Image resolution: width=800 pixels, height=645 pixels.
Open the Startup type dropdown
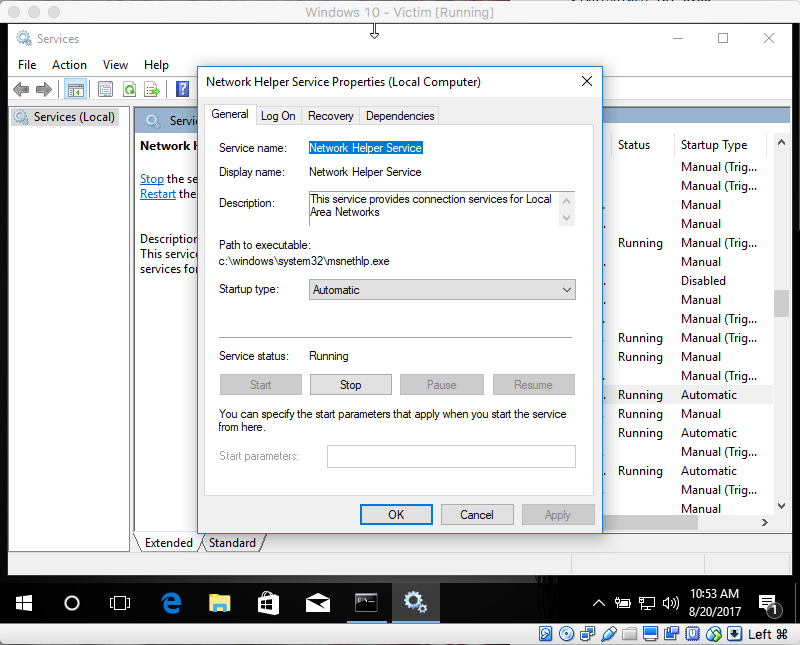click(442, 290)
